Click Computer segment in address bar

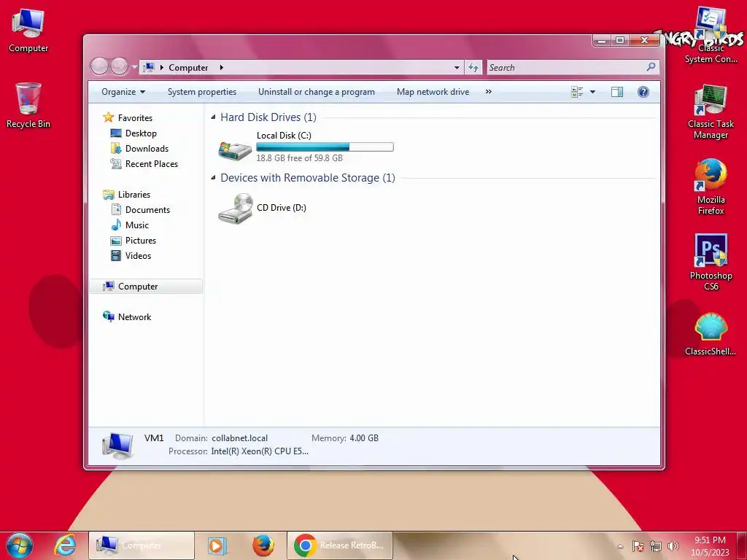[x=188, y=68]
